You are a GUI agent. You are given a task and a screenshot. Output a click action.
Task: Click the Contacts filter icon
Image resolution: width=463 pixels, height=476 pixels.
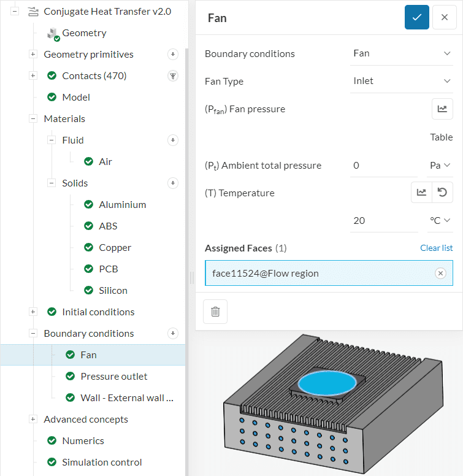(x=173, y=76)
